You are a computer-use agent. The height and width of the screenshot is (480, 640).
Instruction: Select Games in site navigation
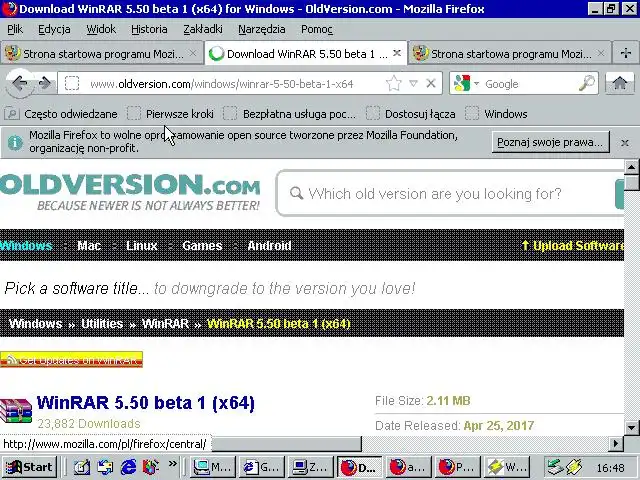202,245
